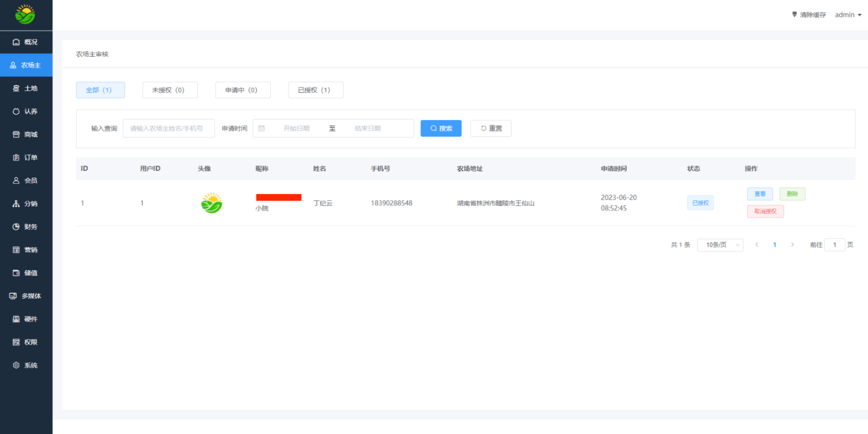Open the 硬件 hardware module
The image size is (868, 434).
click(x=26, y=319)
